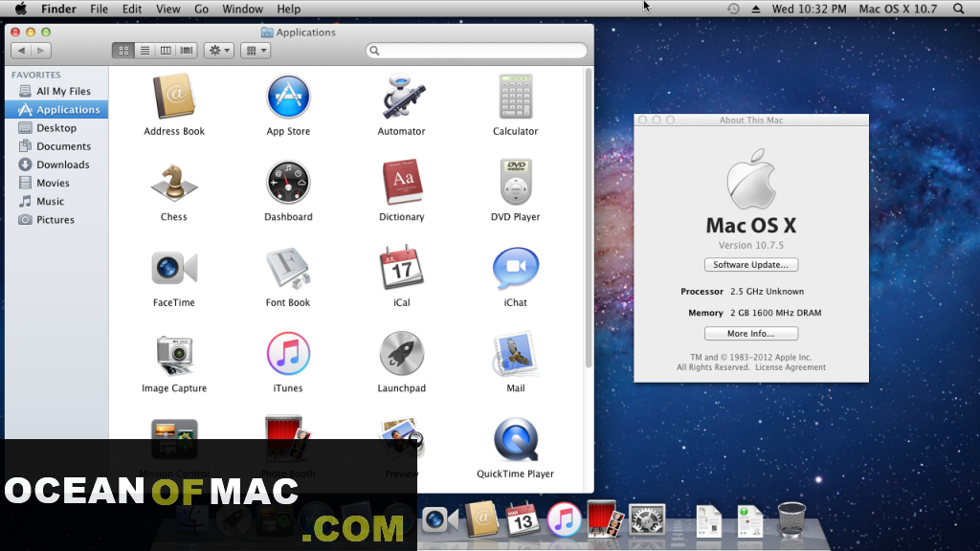Open the View menu
Image resolution: width=980 pixels, height=551 pixels.
pyautogui.click(x=168, y=9)
